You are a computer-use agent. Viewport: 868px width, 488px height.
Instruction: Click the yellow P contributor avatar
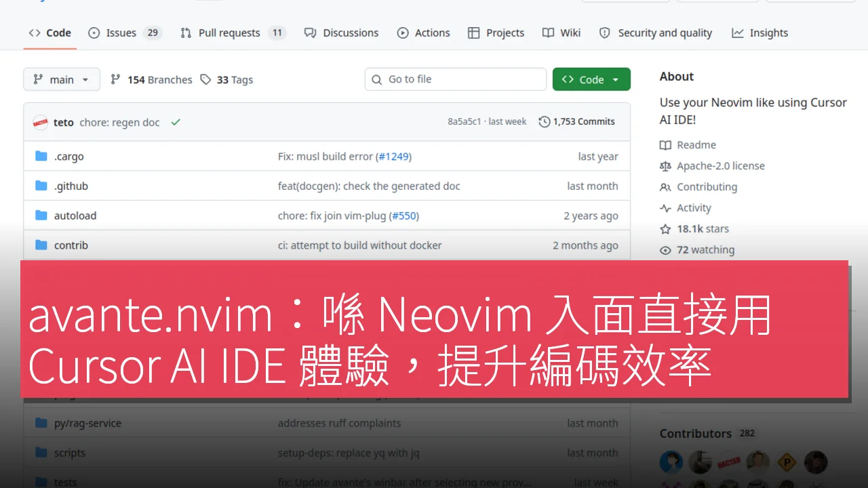tap(787, 462)
